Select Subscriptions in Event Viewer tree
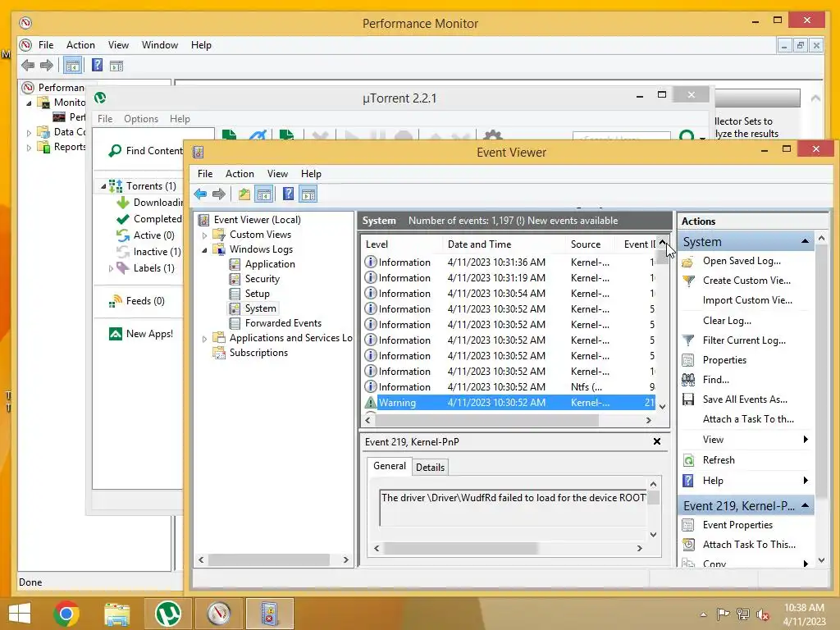Viewport: 840px width, 630px height. click(258, 353)
